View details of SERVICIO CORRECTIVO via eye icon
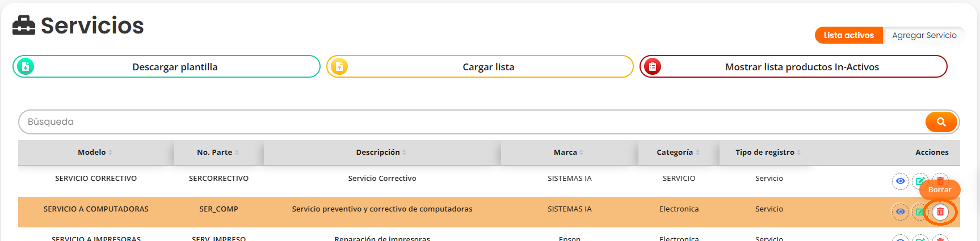This screenshot has width=980, height=241. point(900,181)
